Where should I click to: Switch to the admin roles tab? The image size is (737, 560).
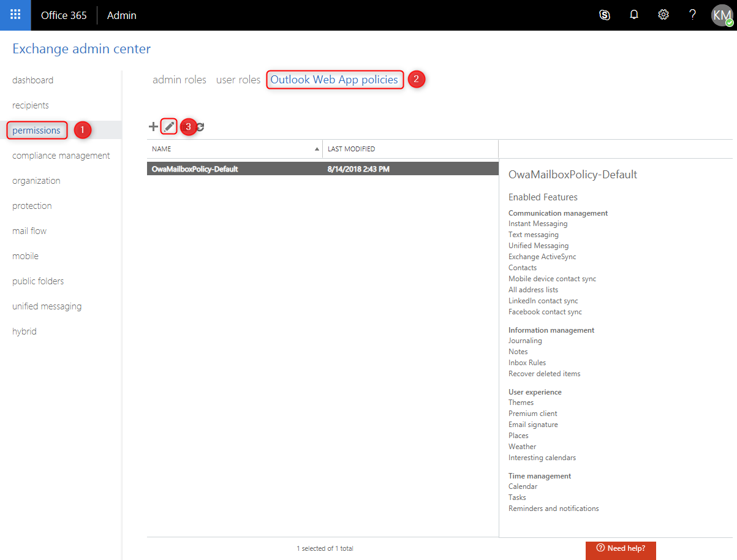pos(180,80)
